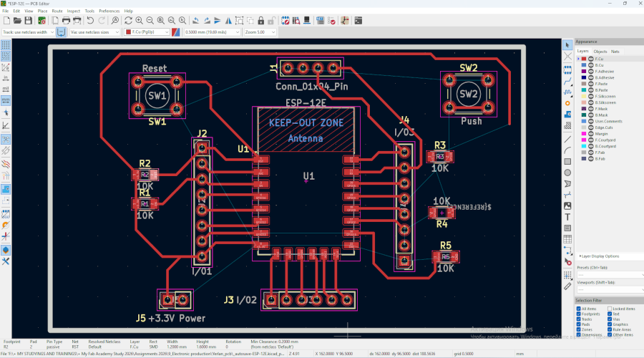Image resolution: width=644 pixels, height=358 pixels.
Task: Select the Draw Line tool
Action: tap(567, 140)
